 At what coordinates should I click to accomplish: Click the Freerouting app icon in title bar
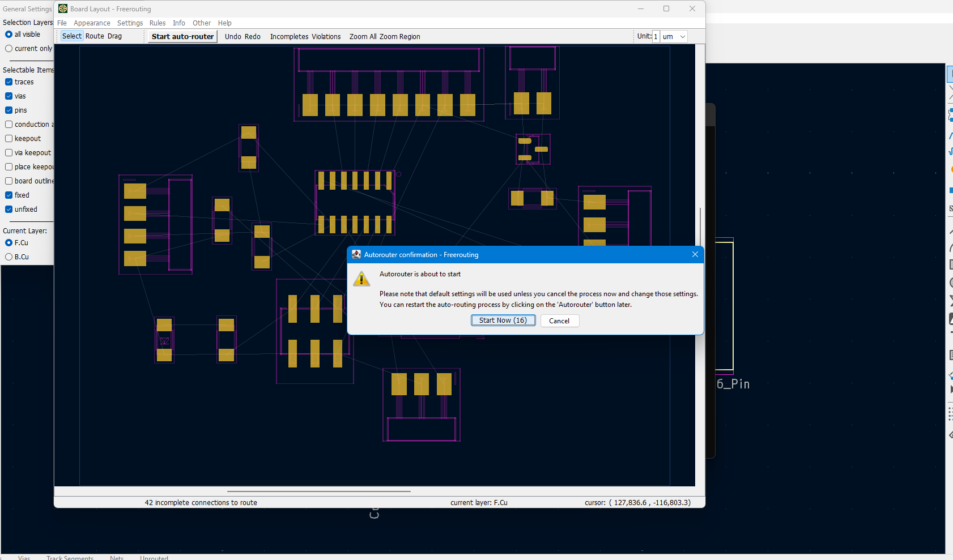point(63,8)
